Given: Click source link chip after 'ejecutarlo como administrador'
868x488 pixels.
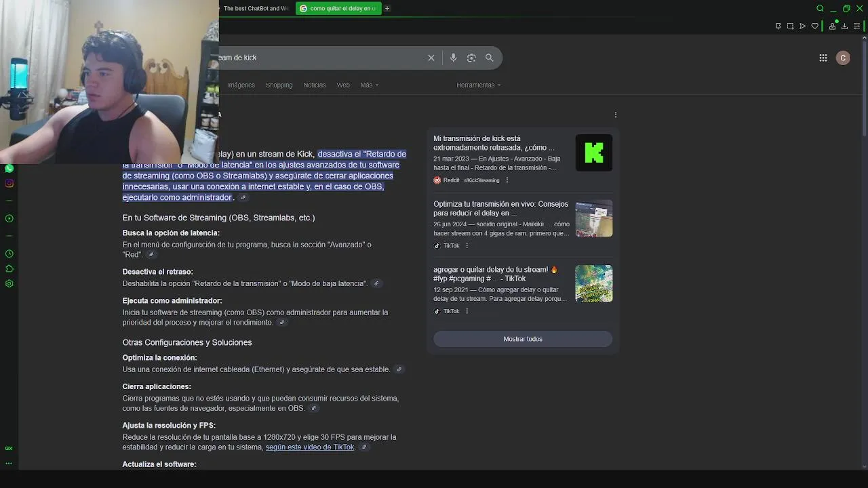Looking at the screenshot, I should (x=243, y=198).
